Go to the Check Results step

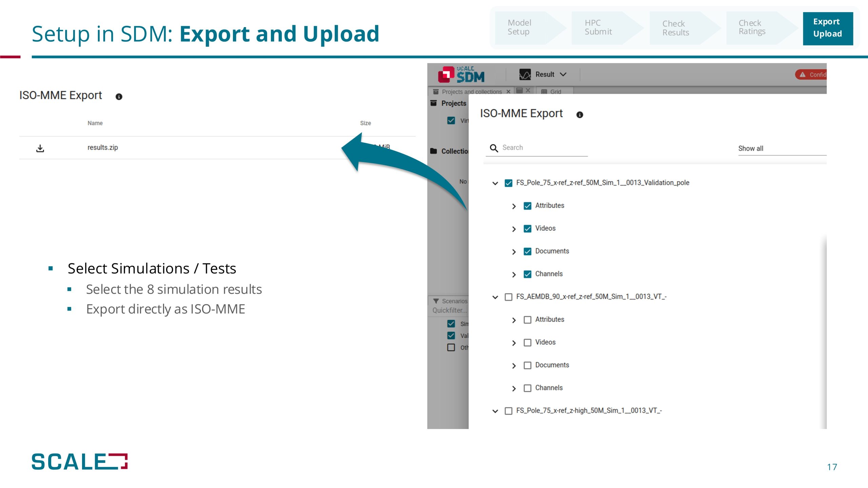pos(685,28)
